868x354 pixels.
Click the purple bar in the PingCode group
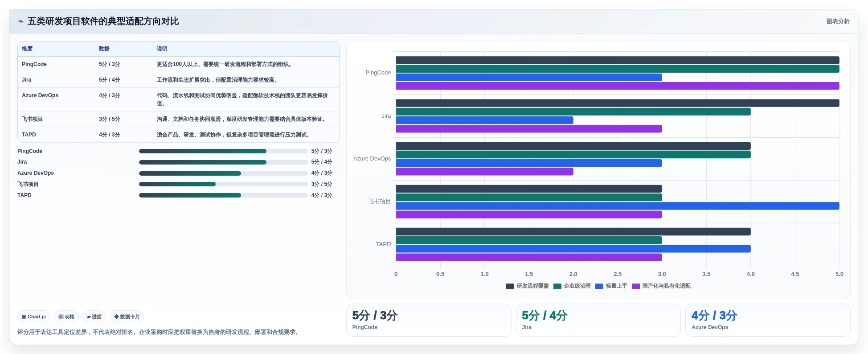tap(618, 86)
